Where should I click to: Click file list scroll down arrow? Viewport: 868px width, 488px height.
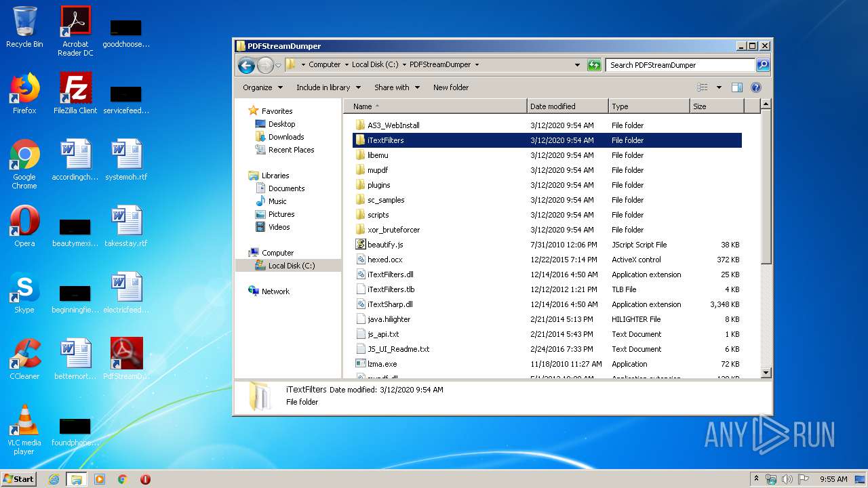[x=766, y=372]
